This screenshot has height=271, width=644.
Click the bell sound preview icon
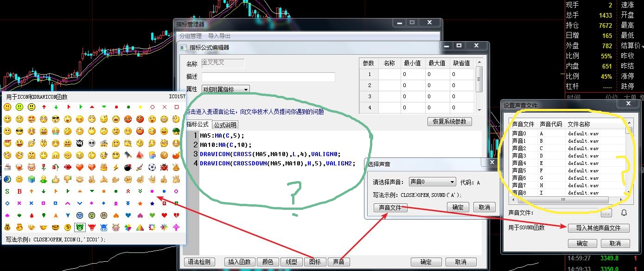(624, 213)
